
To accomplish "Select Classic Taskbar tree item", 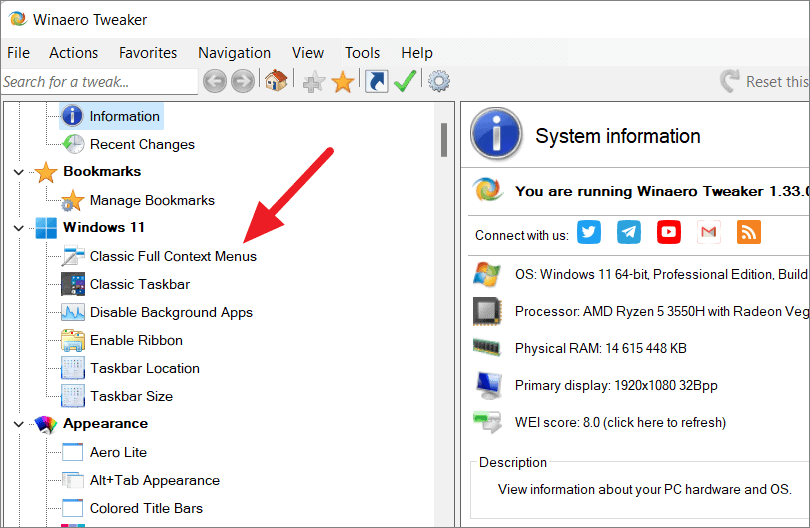I will pos(140,284).
